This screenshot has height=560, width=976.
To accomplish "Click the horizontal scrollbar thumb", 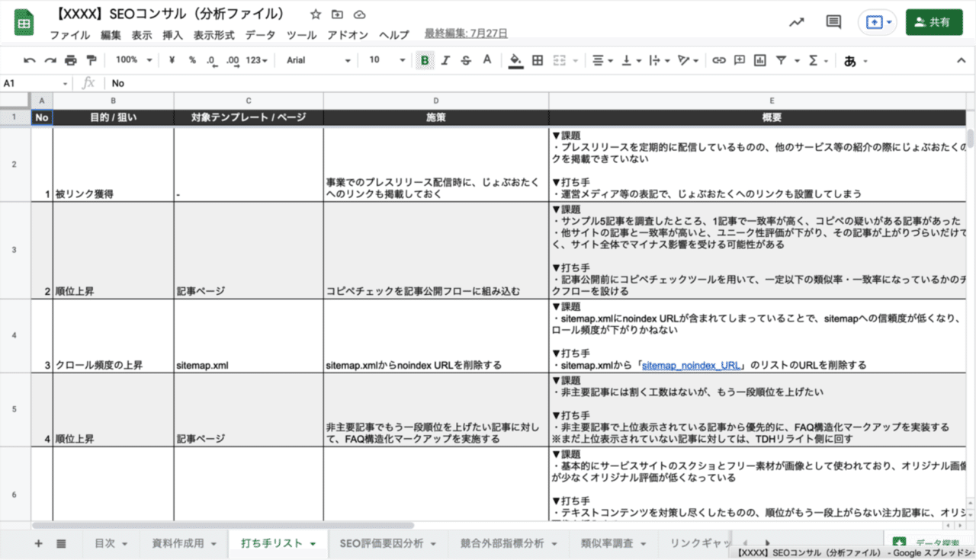I will click(223, 525).
